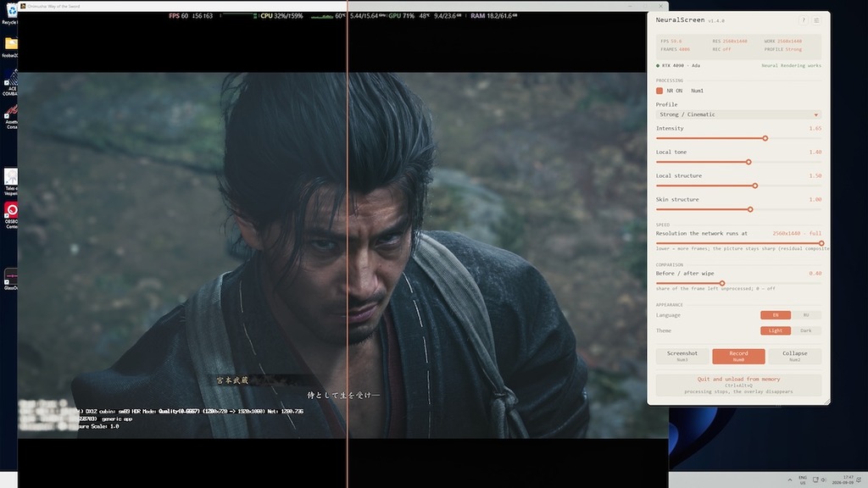Toggle the NR ON processing checkbox

click(x=659, y=90)
